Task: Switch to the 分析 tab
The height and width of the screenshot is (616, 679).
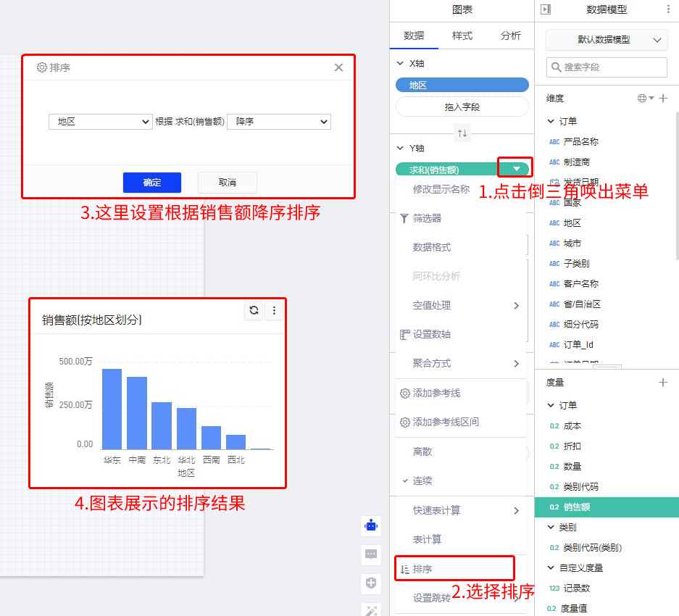Action: point(510,36)
